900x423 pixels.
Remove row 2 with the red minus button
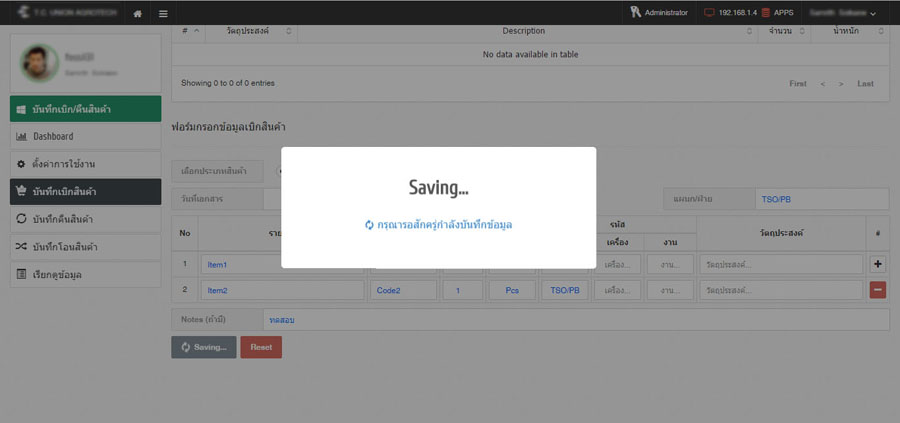click(x=878, y=290)
